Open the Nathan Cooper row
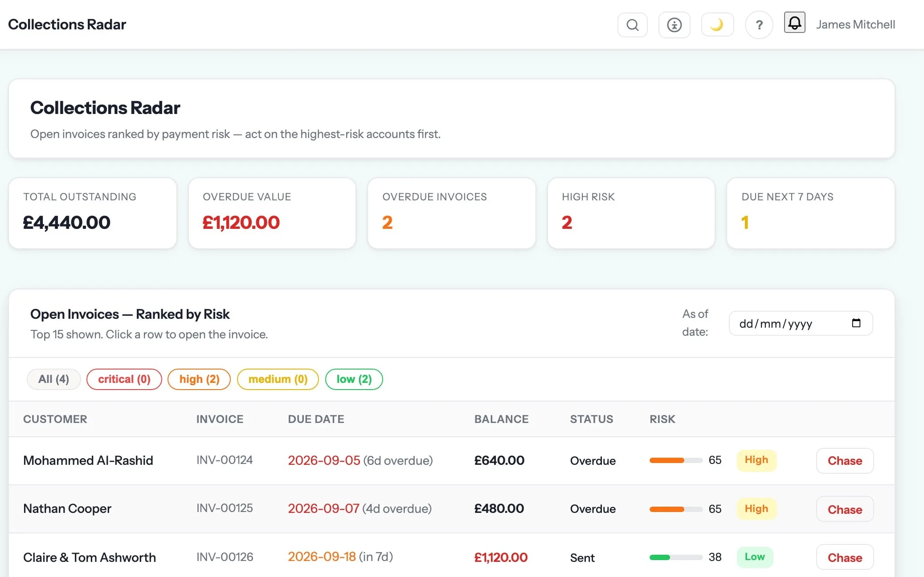This screenshot has height=577, width=924. [451, 509]
